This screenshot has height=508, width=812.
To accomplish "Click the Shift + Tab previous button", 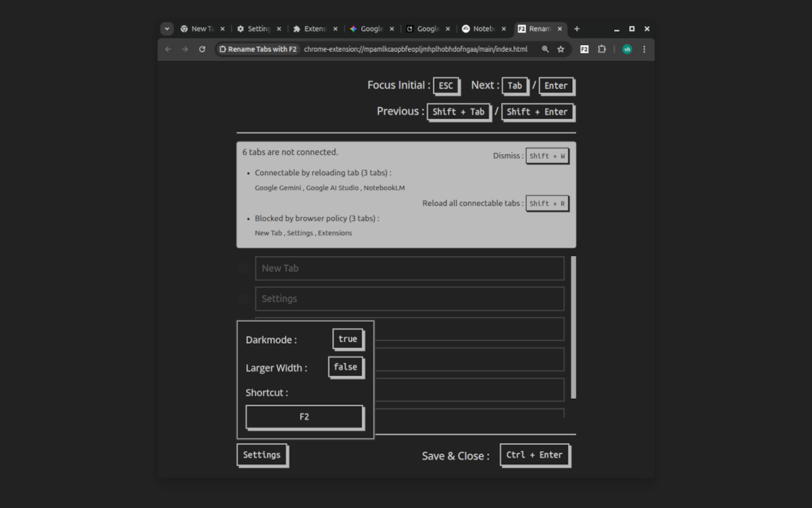I will pyautogui.click(x=459, y=112).
